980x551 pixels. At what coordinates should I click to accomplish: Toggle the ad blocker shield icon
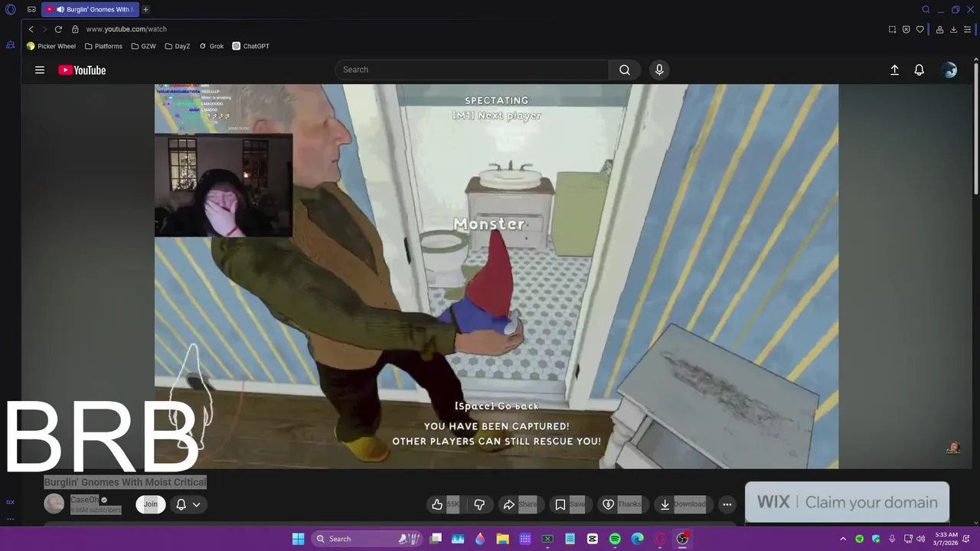pos(906,29)
